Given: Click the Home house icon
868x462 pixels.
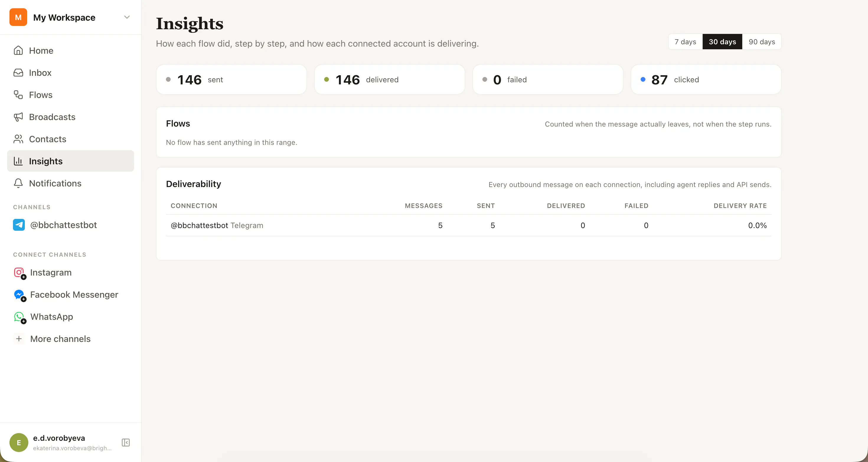Looking at the screenshot, I should click(18, 50).
